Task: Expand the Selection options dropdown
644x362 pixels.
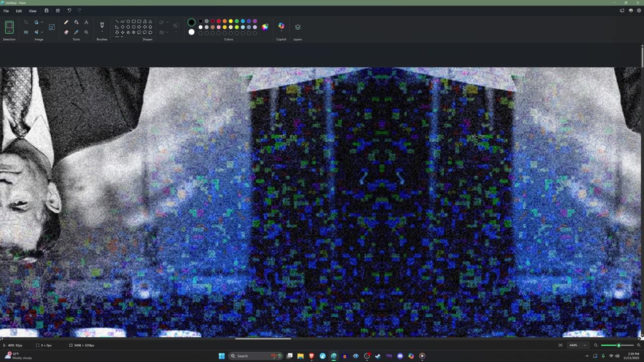Action: pos(9,32)
